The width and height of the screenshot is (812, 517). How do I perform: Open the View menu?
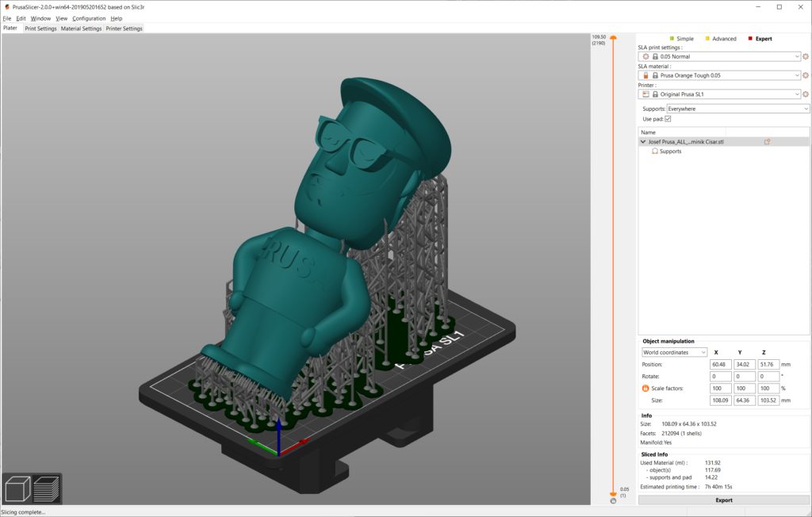point(62,18)
